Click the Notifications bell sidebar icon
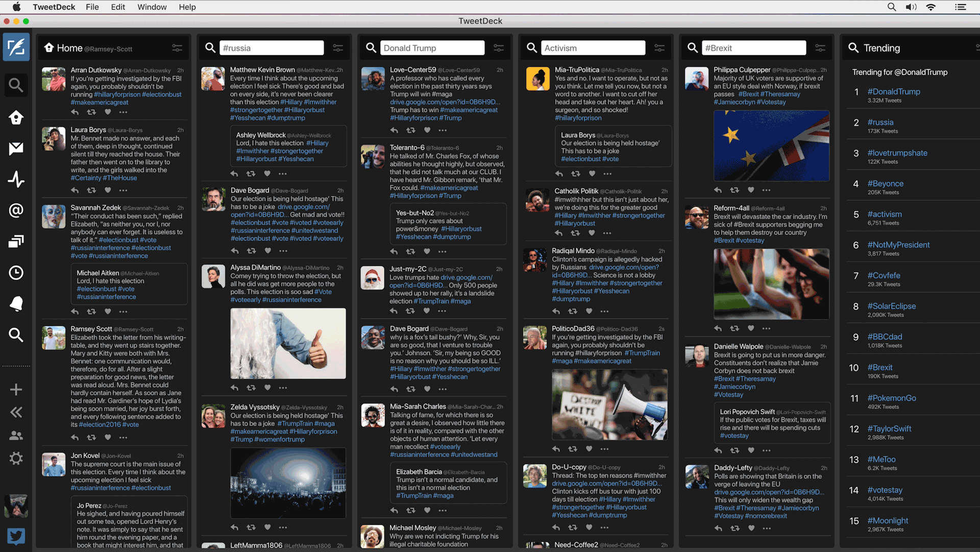The height and width of the screenshot is (552, 980). click(x=16, y=304)
